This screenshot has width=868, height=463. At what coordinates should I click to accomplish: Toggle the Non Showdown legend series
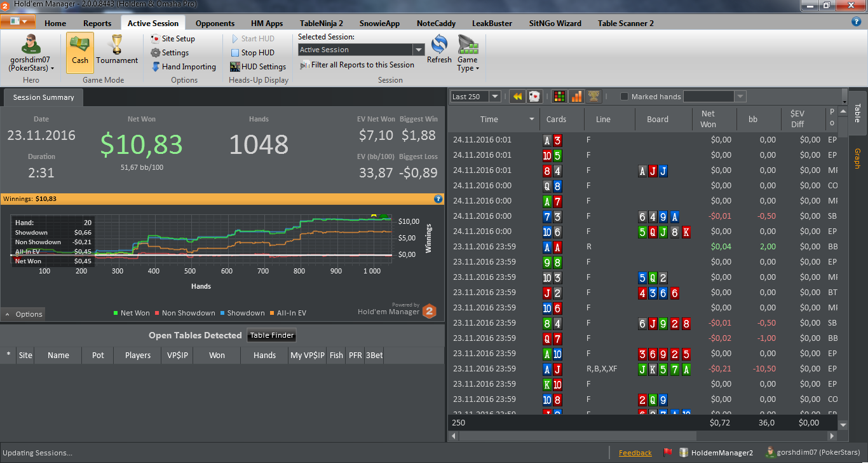coord(185,313)
